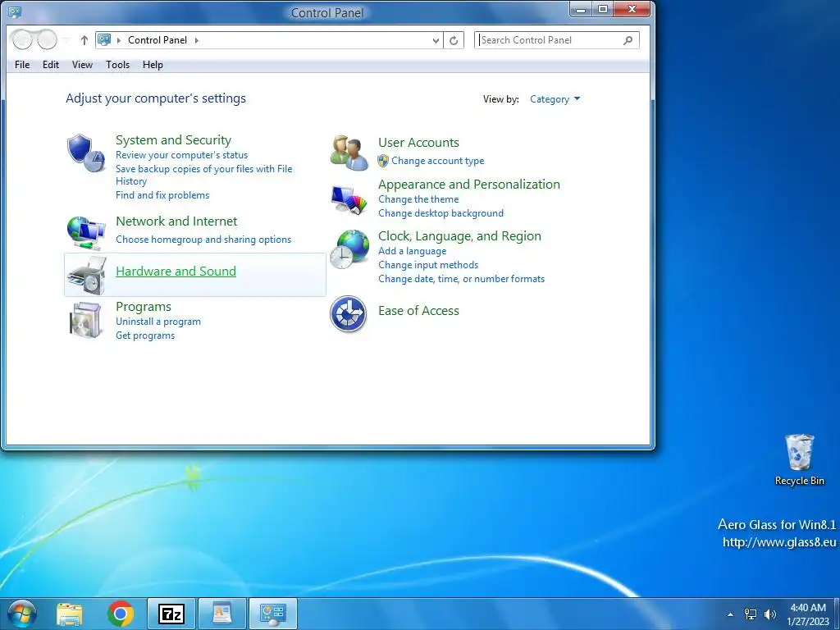Click the refresh button in address bar

pyautogui.click(x=454, y=40)
